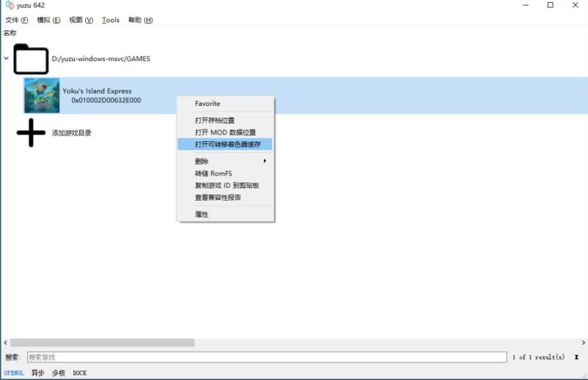Click the Yoku's Island Express game thumbnail
This screenshot has width=588, height=380.
click(42, 96)
